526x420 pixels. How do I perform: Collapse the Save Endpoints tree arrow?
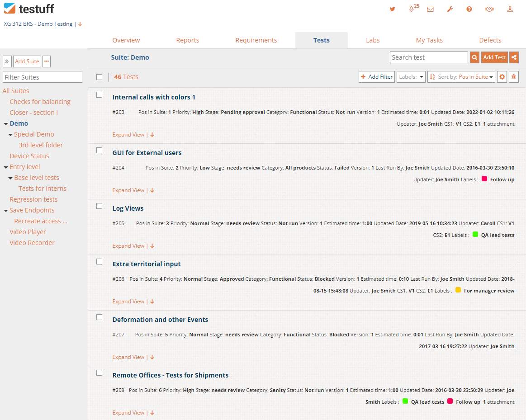click(x=6, y=211)
